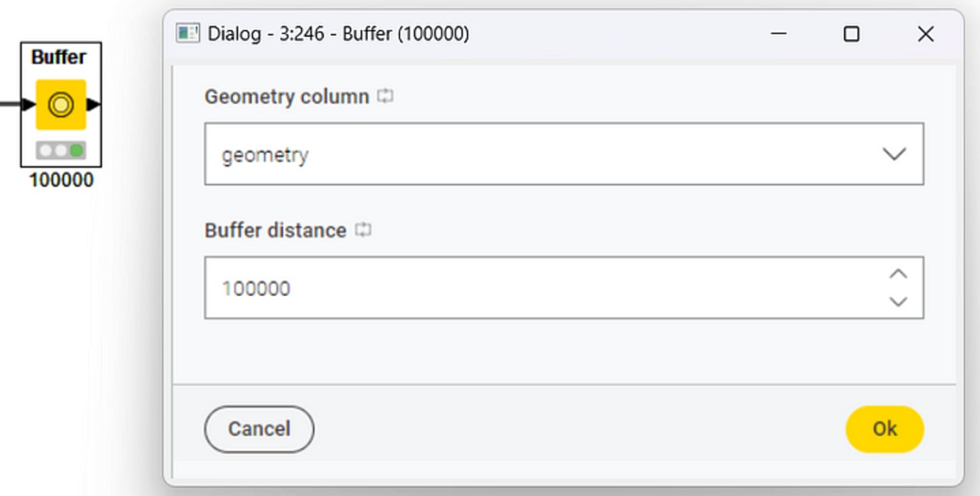Click the dialog title bar KNIME icon

coord(188,33)
